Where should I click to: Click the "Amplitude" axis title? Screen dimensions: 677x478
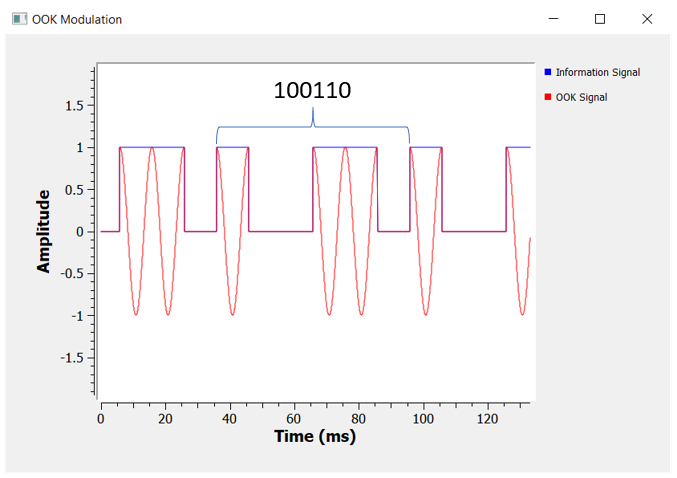(44, 231)
